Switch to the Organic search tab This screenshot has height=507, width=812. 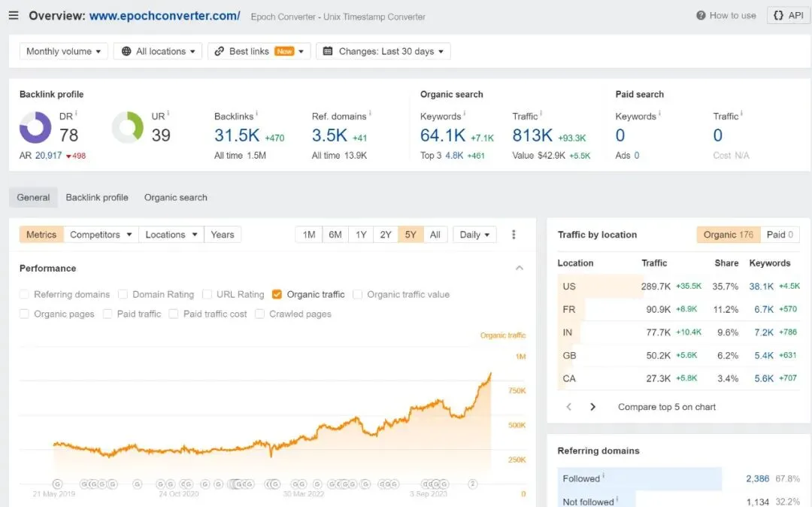pos(175,197)
